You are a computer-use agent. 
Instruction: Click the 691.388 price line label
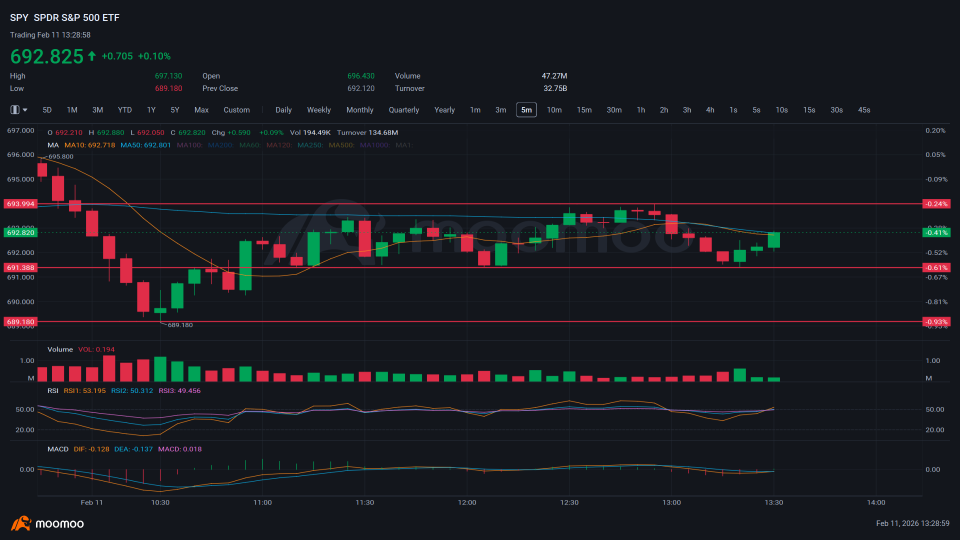(20, 268)
